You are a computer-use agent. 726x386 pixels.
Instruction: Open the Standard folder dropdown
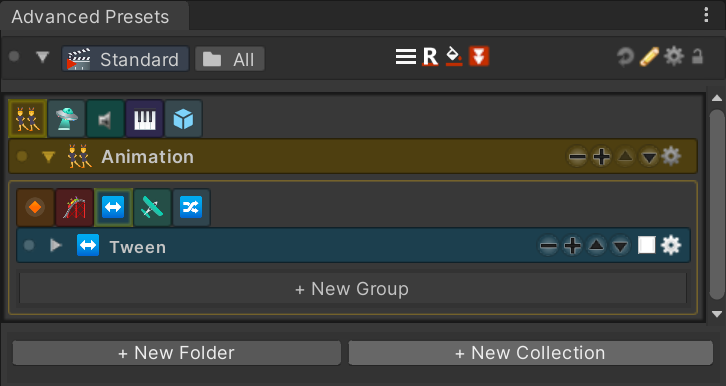(125, 59)
